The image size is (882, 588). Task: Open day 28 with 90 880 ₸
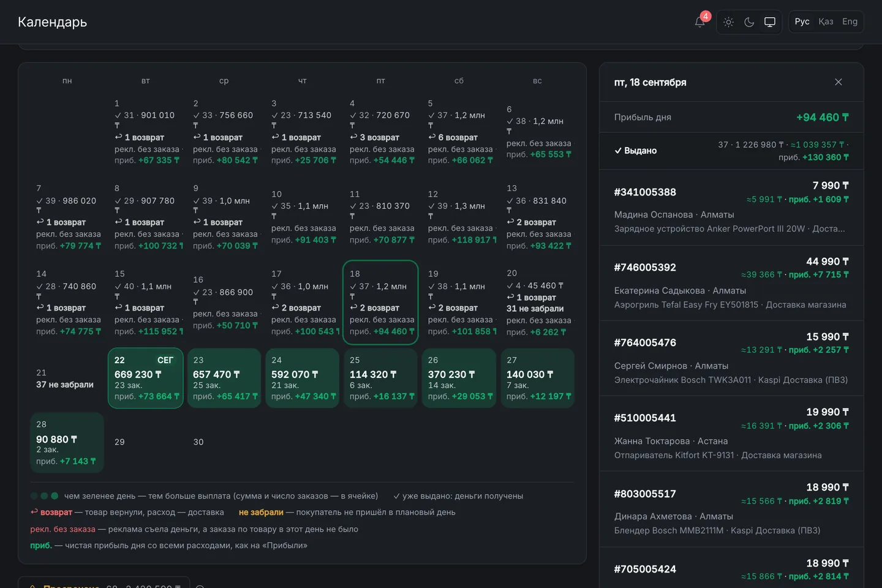click(67, 443)
